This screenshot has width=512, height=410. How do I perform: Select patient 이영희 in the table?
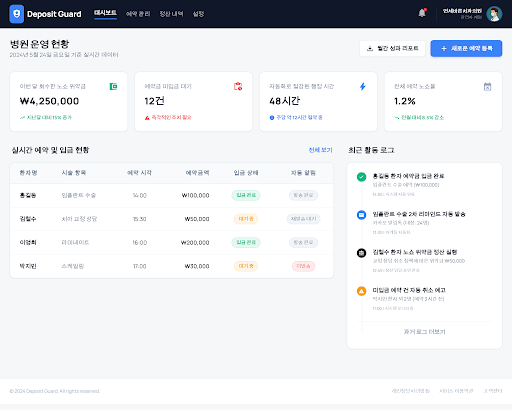28,243
